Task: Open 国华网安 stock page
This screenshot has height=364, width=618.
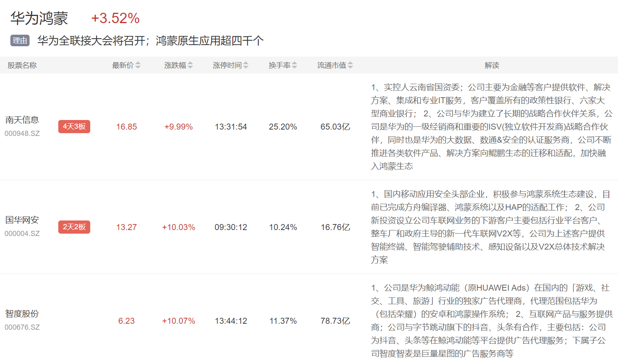Action: pyautogui.click(x=22, y=220)
